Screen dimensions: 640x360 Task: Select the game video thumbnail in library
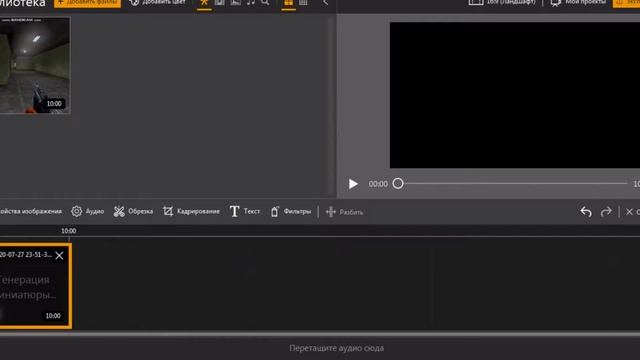tap(34, 65)
